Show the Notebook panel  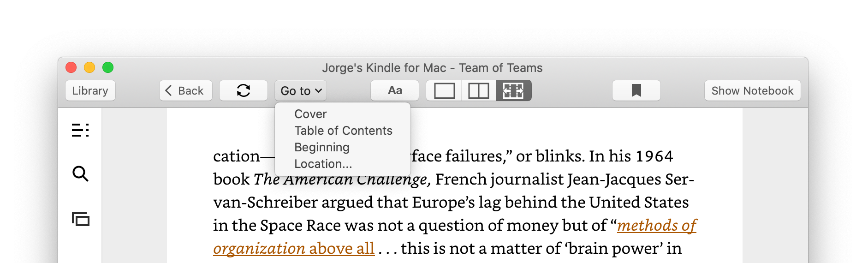tap(752, 90)
